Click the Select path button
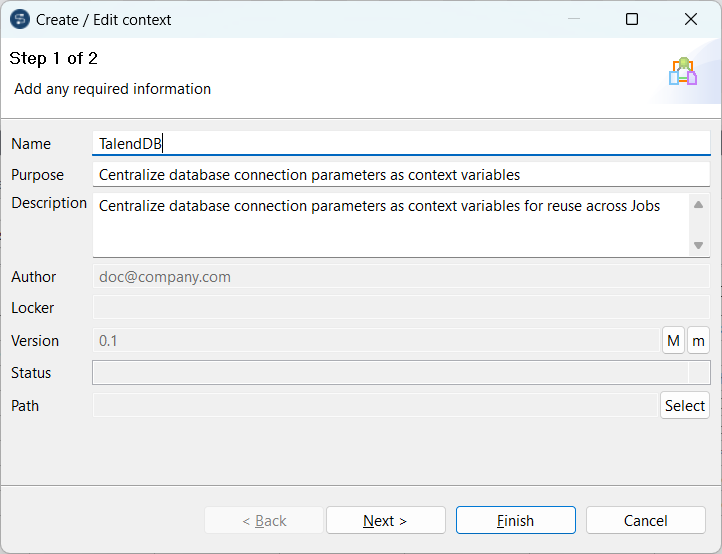Image resolution: width=722 pixels, height=554 pixels. tap(685, 405)
